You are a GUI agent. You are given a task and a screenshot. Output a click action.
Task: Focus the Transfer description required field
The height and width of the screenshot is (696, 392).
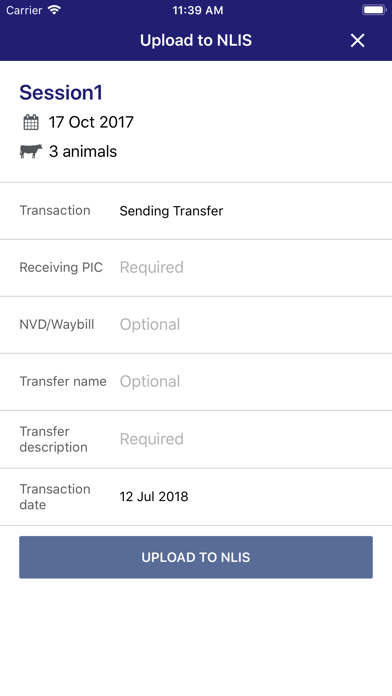tap(196, 439)
